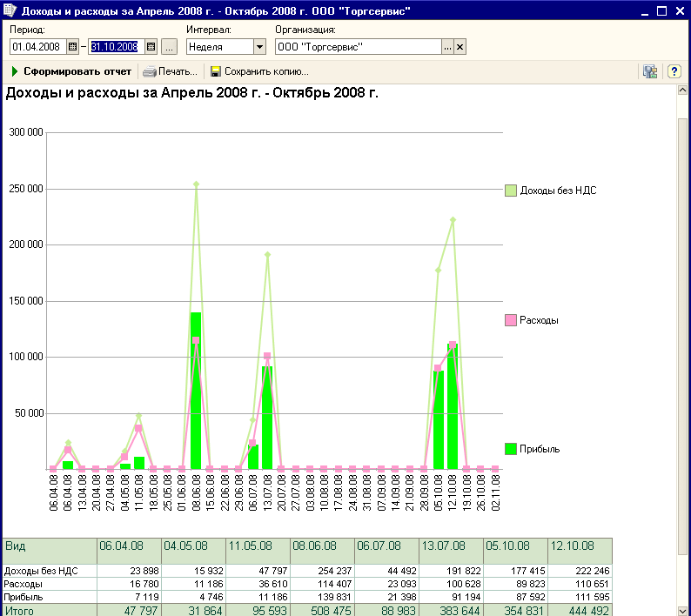Viewport: 691px width, 616px height.
Task: Open calendar picker for end date 31.10.2008
Action: 151,47
